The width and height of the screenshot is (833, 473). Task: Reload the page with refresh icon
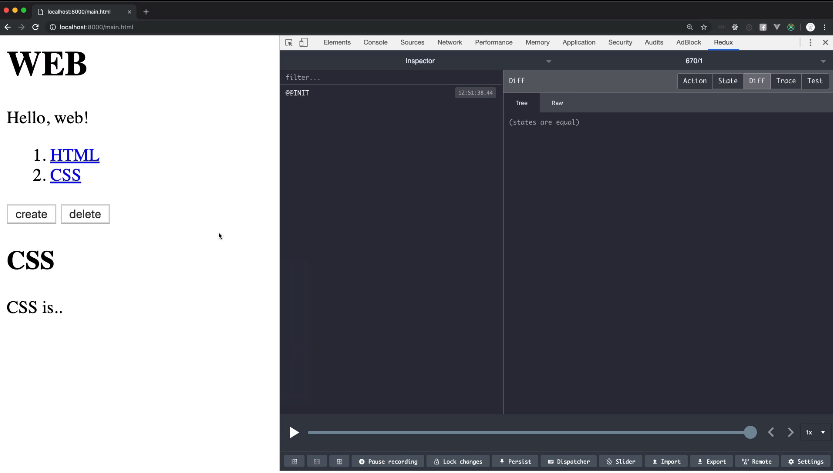click(x=36, y=27)
